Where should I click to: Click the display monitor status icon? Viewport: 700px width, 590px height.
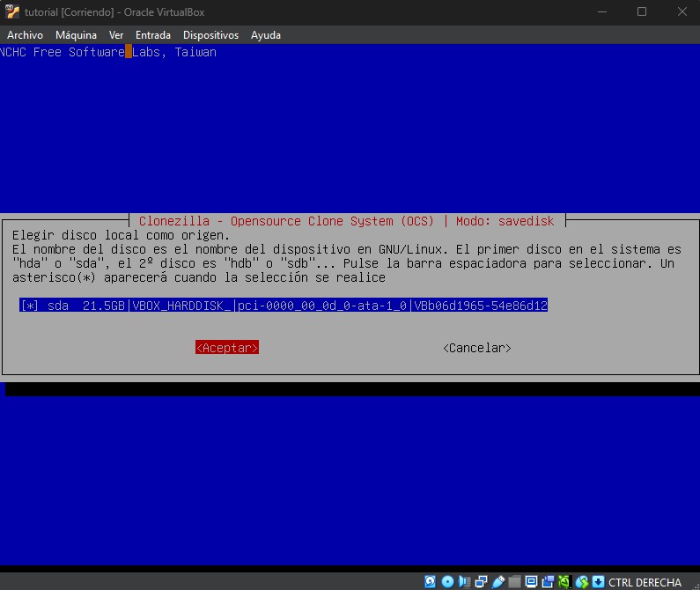tap(531, 581)
